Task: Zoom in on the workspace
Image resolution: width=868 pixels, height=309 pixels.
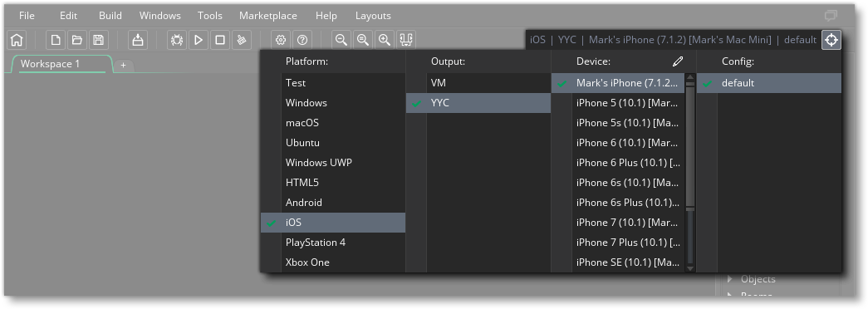Action: pyautogui.click(x=385, y=40)
